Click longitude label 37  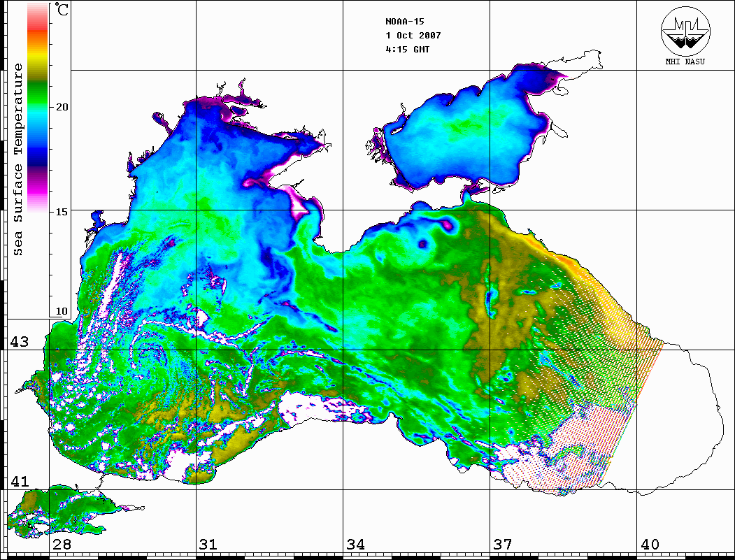pos(503,544)
